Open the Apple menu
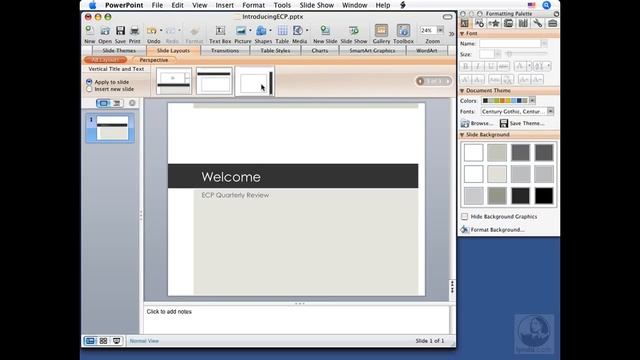This screenshot has width=640, height=360. click(93, 5)
